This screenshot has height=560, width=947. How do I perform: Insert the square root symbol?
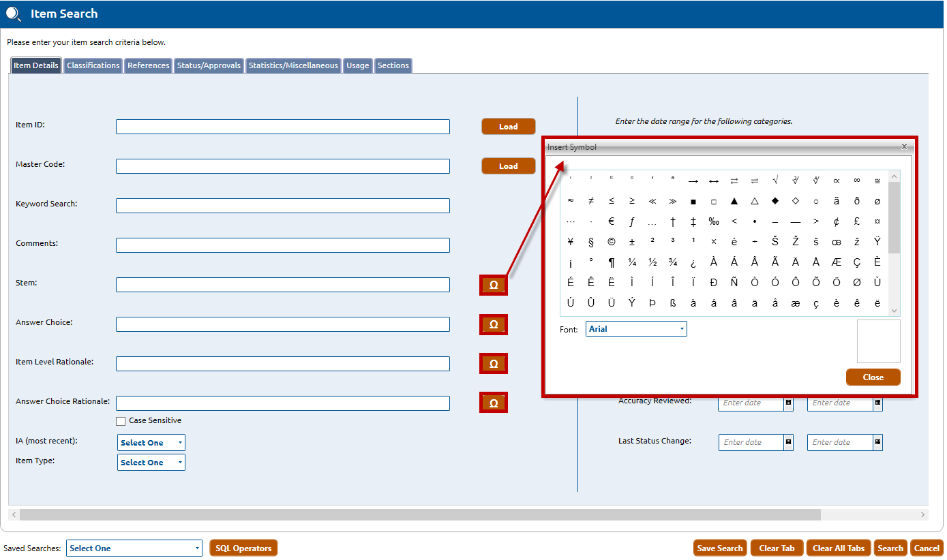tap(775, 181)
